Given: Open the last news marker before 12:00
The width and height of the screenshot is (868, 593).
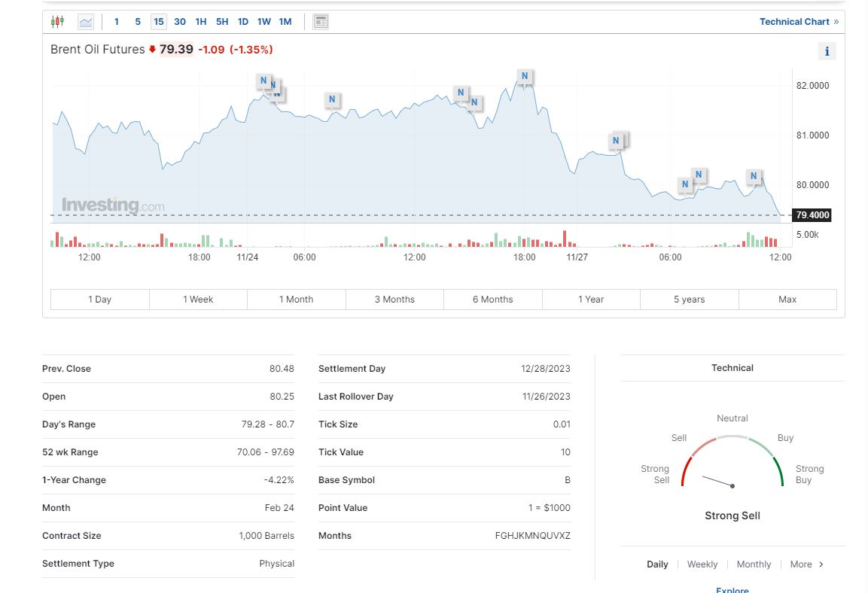Looking at the screenshot, I should tap(754, 177).
